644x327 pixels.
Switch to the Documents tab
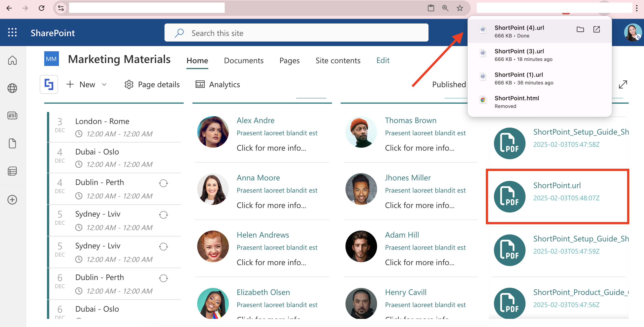click(x=243, y=60)
